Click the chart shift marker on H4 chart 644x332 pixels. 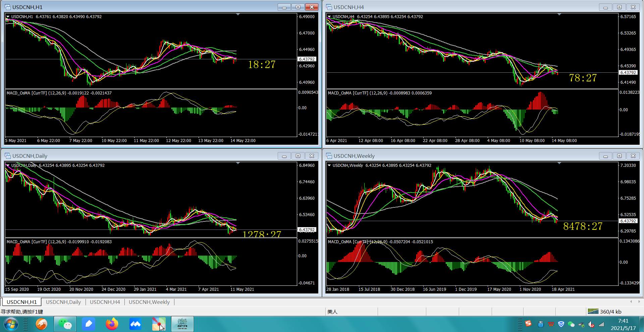[559, 14]
